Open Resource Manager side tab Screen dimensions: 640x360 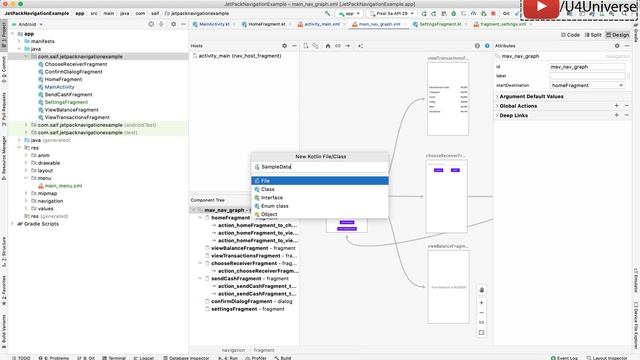click(4, 158)
